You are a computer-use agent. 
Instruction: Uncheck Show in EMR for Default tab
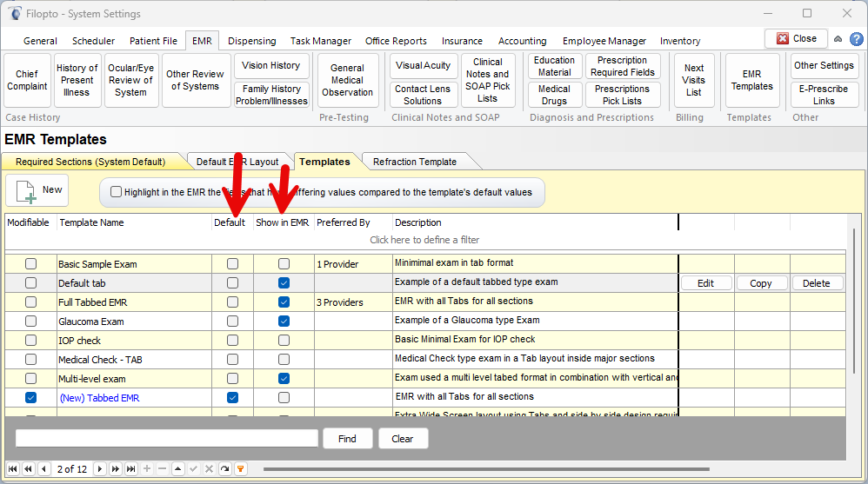(x=284, y=282)
